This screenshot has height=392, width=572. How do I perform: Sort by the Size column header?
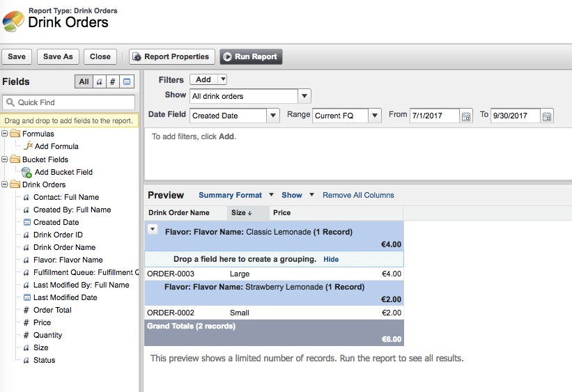241,212
